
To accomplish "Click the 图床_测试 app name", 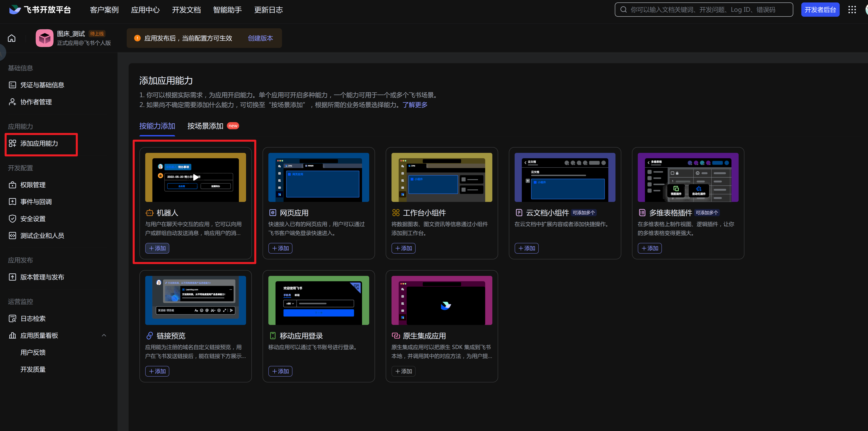I will click(71, 34).
